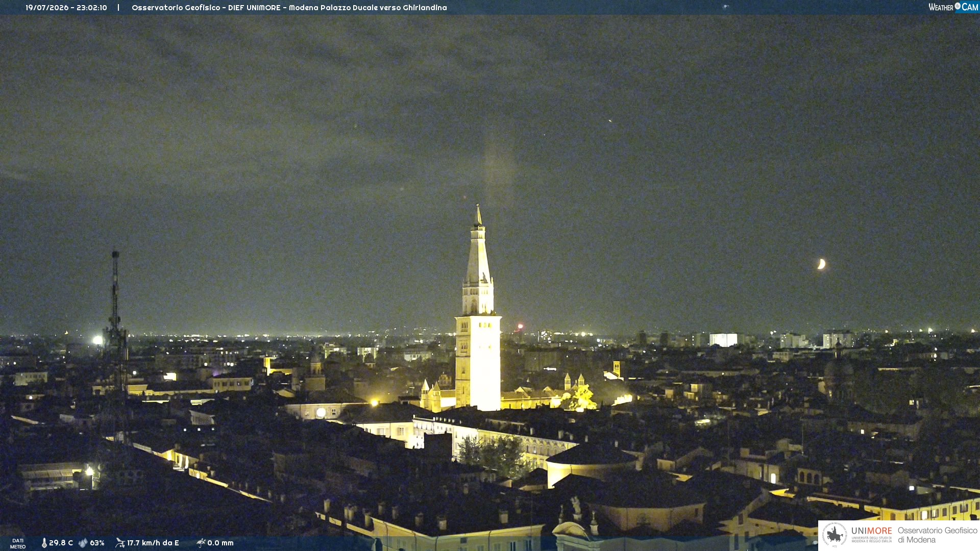Select the 63% humidity value
The height and width of the screenshot is (551, 980).
point(97,543)
